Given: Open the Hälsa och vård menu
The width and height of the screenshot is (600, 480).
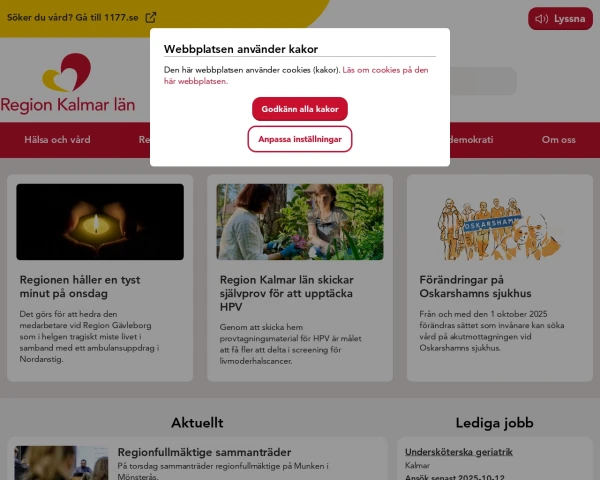Looking at the screenshot, I should click(57, 140).
